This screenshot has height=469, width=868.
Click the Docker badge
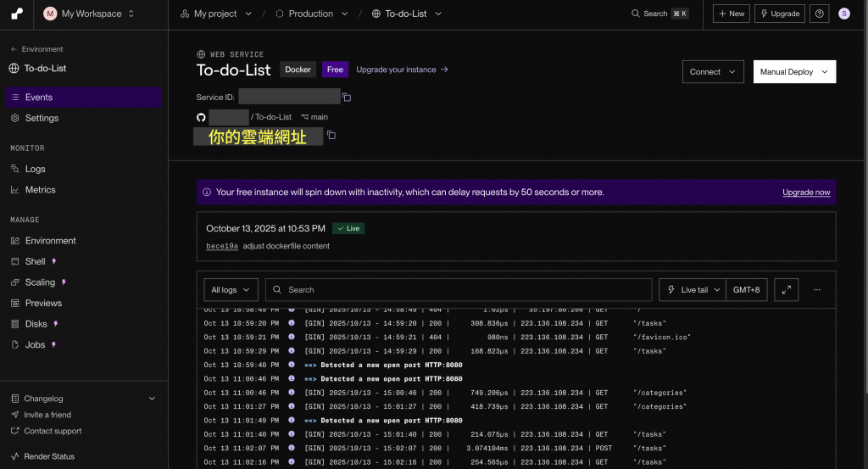pos(298,70)
